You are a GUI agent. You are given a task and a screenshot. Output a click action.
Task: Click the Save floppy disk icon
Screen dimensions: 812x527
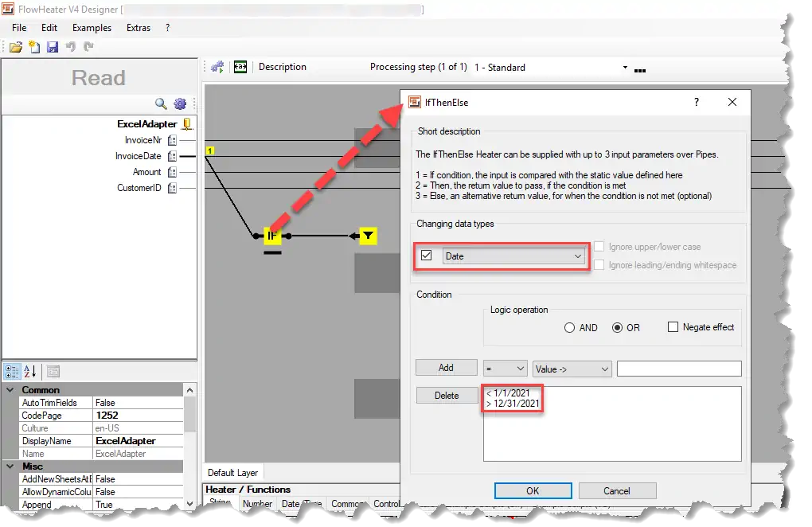point(53,48)
